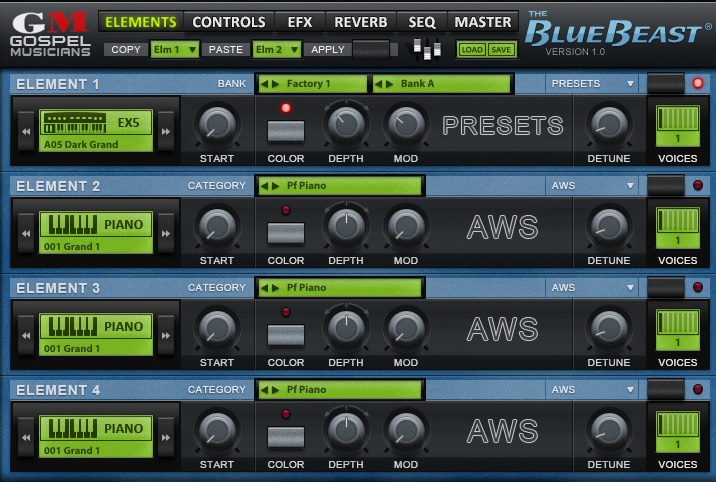716x482 pixels.
Task: Click the Element 4 DEPTH knob
Action: [346, 430]
